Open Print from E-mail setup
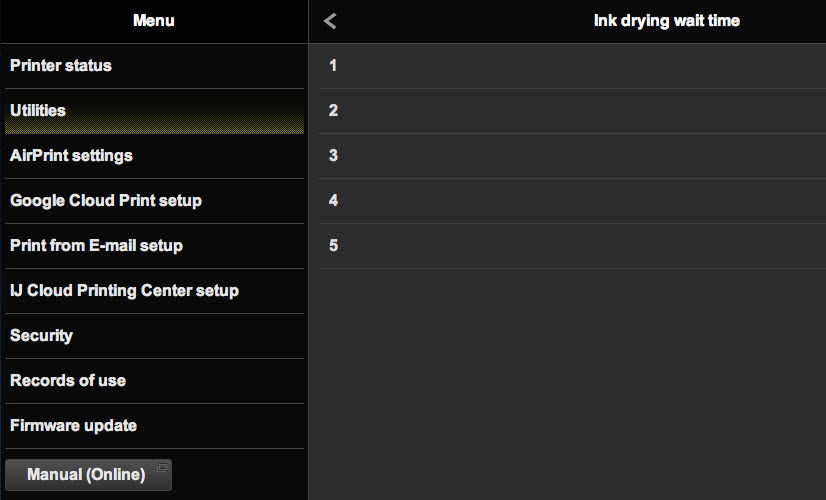Image resolution: width=826 pixels, height=500 pixels. tap(154, 246)
